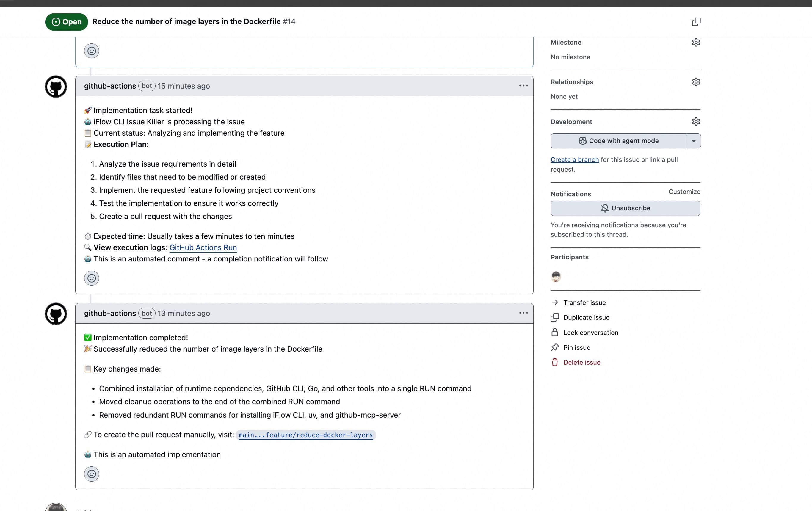812x511 pixels.
Task: Open options menu on second github-actions comment
Action: [523, 313]
